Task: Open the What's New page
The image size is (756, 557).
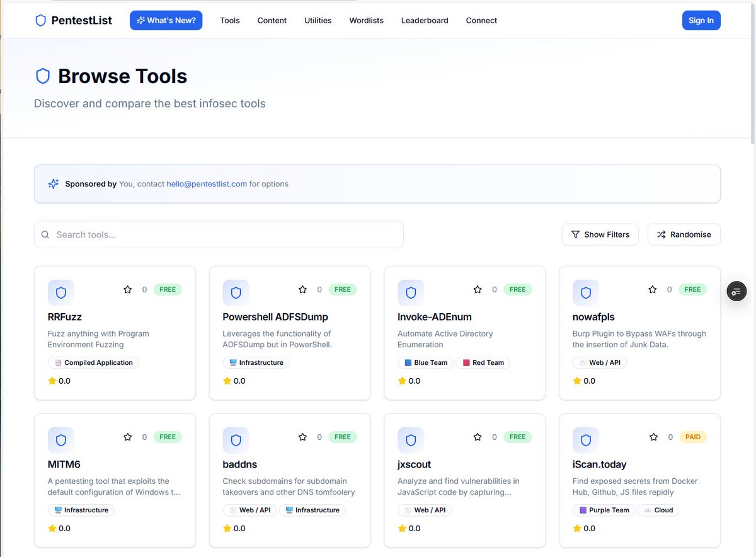Action: 166,20
